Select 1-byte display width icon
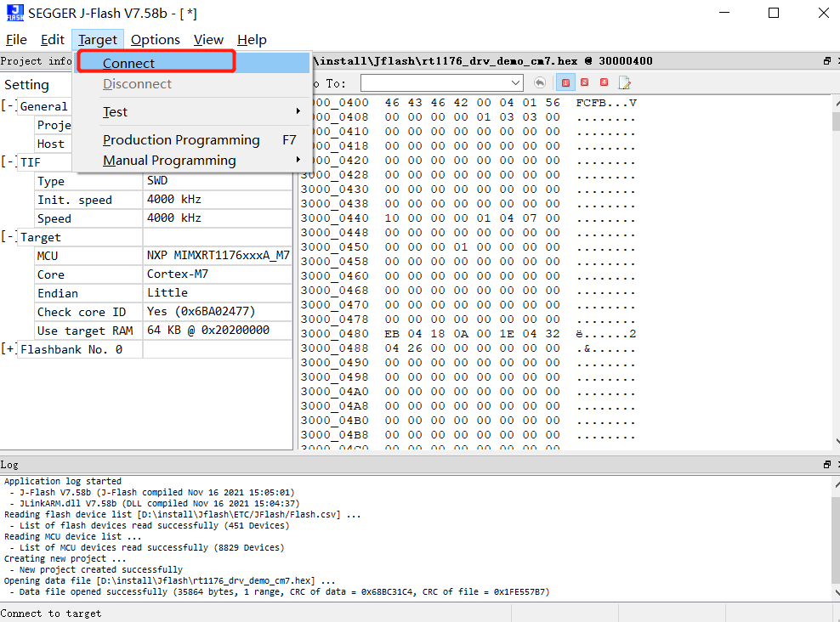 (565, 82)
